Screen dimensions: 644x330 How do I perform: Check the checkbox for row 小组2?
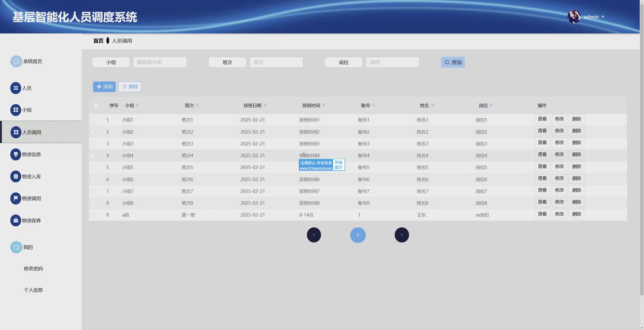[x=93, y=132]
